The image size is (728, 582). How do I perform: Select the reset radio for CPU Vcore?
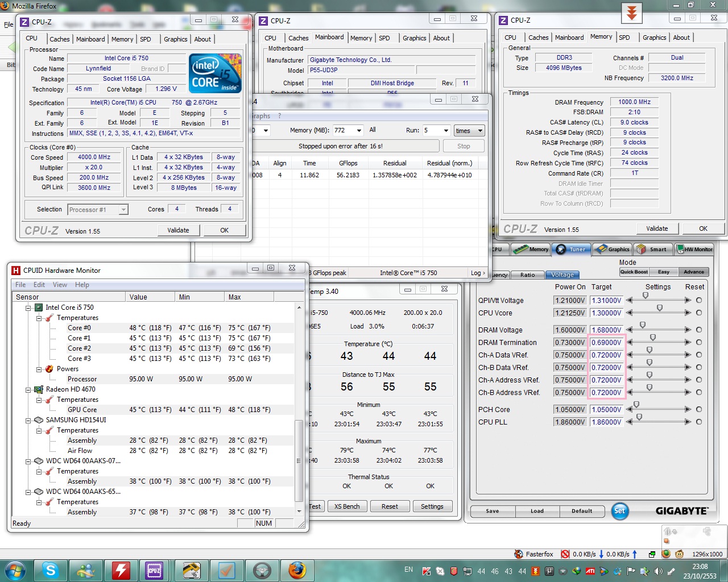698,313
